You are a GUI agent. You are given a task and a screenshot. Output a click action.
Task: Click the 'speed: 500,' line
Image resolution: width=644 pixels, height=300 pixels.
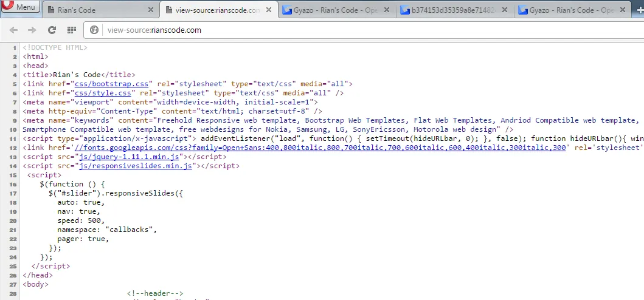click(x=81, y=220)
